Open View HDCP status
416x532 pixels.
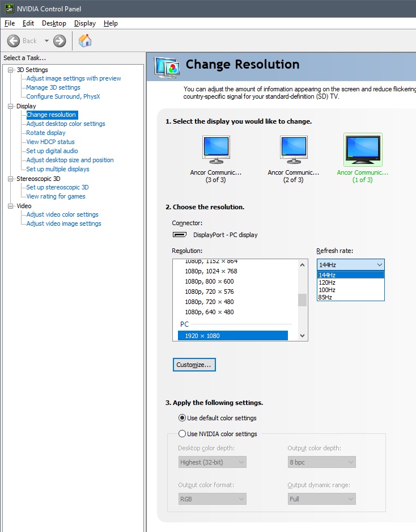[x=50, y=142]
